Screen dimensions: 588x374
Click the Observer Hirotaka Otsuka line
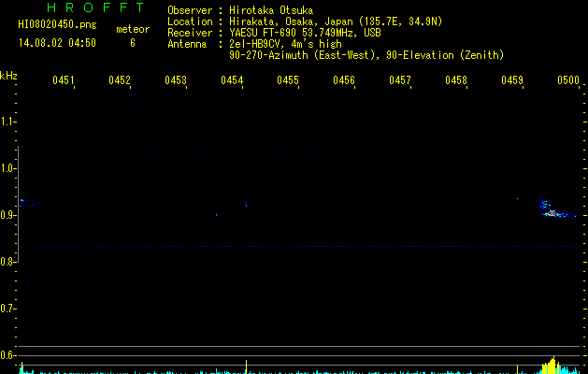pyautogui.click(x=240, y=10)
